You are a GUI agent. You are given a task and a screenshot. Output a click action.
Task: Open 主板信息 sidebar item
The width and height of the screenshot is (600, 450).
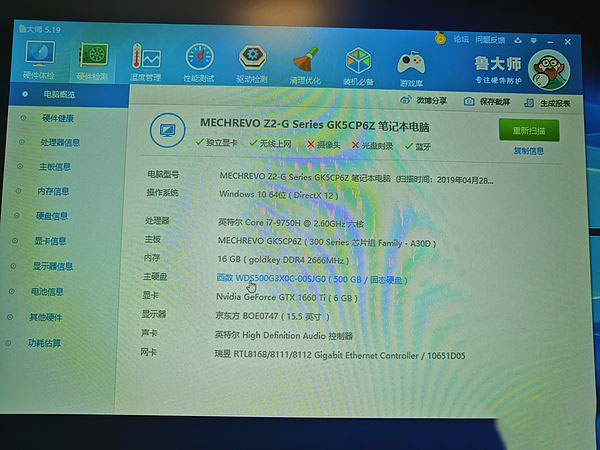[55, 167]
